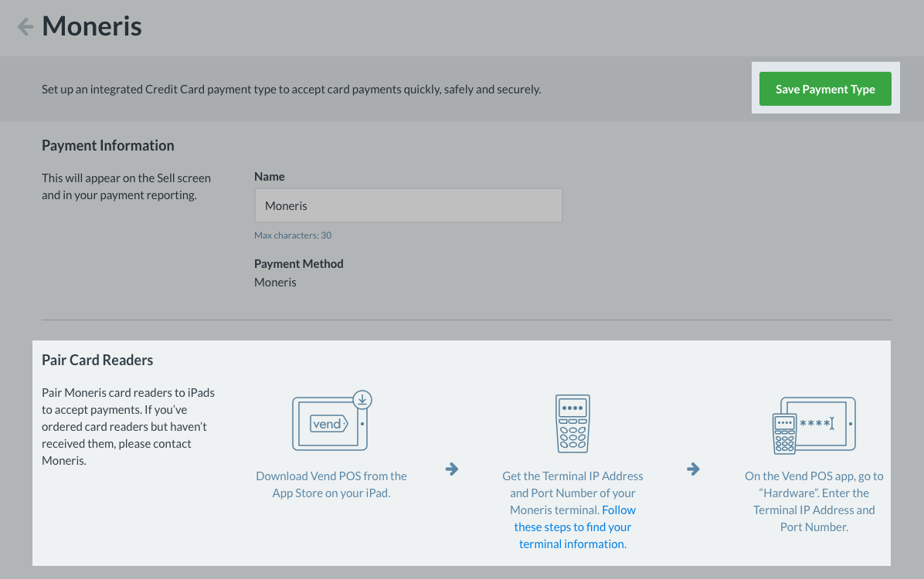Click the Moneris terminal keypad illustration
The width and height of the screenshot is (924, 579).
point(572,424)
